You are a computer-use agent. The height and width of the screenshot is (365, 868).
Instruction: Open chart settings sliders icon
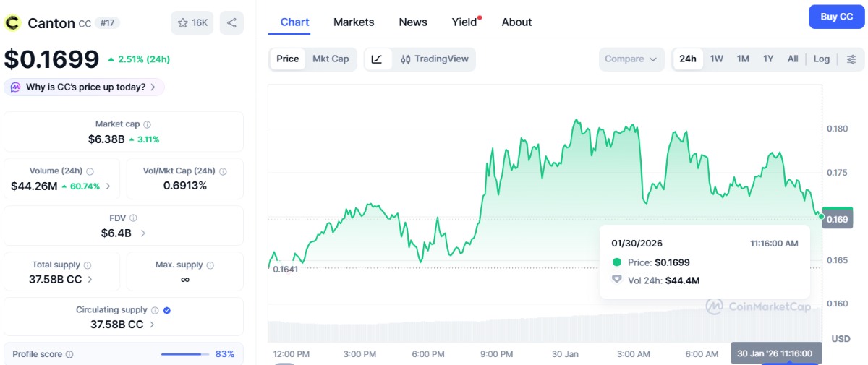(851, 59)
